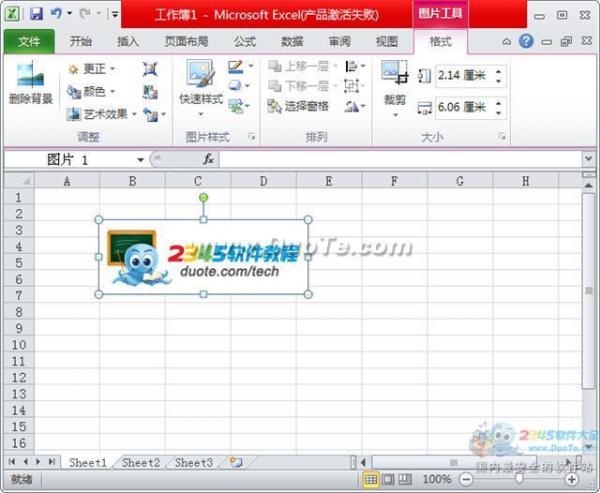Viewport: 600px width, 493px height.
Task: Increase picture height with stepper up arrow
Action: pos(498,71)
